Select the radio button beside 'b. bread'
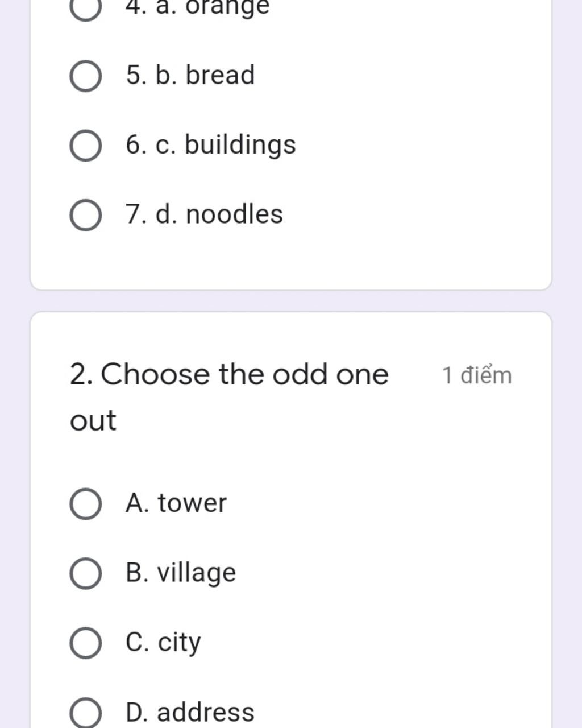 pos(86,76)
